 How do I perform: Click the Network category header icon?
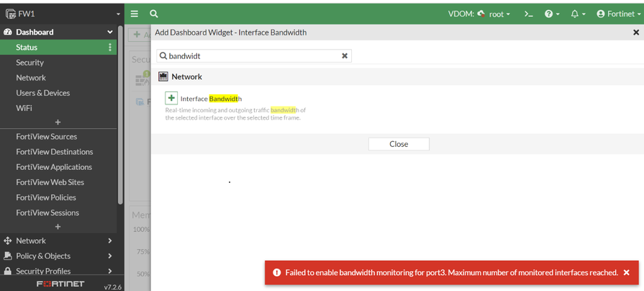[163, 76]
